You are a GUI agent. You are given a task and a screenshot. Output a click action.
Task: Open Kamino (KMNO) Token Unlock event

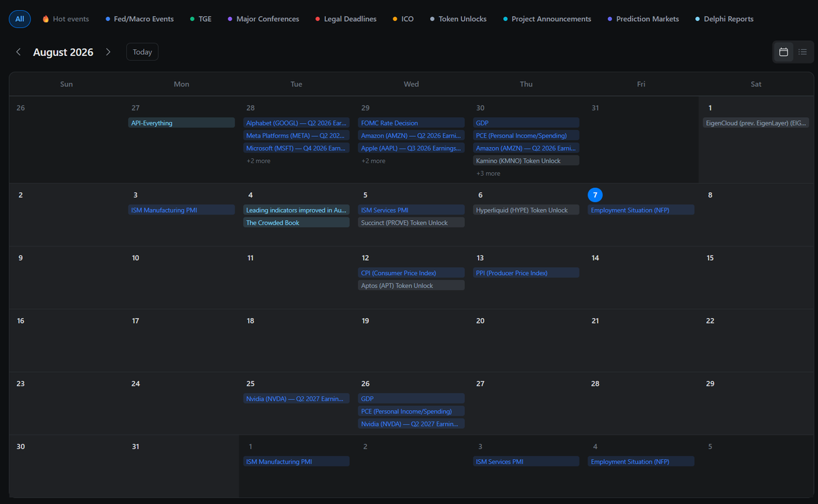pyautogui.click(x=526, y=161)
